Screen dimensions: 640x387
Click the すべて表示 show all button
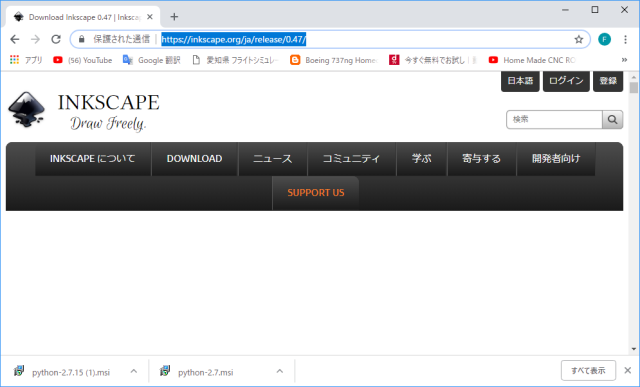pos(588,371)
